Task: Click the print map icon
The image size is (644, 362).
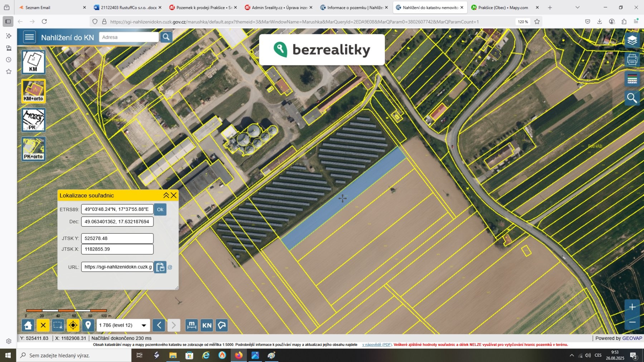Action: click(x=632, y=59)
